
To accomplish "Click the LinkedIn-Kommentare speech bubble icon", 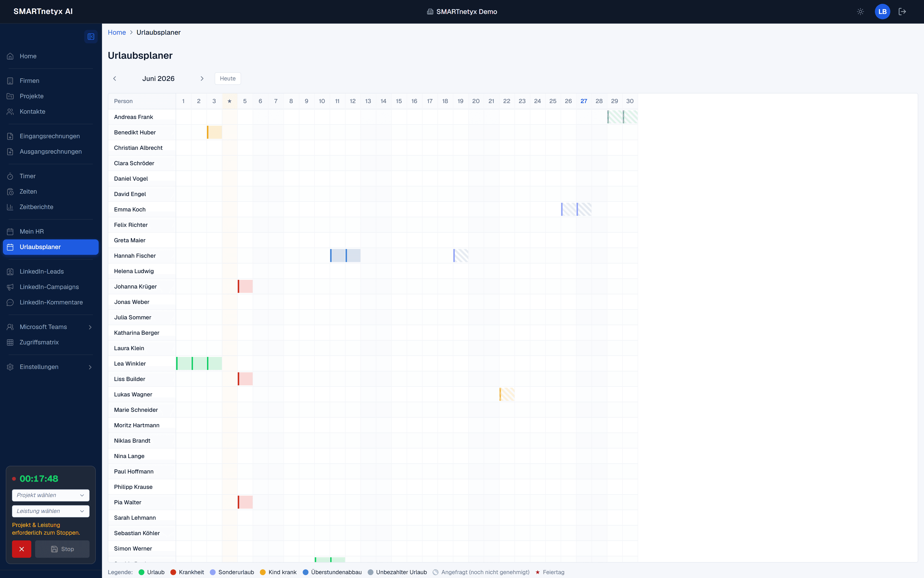I will coord(10,302).
